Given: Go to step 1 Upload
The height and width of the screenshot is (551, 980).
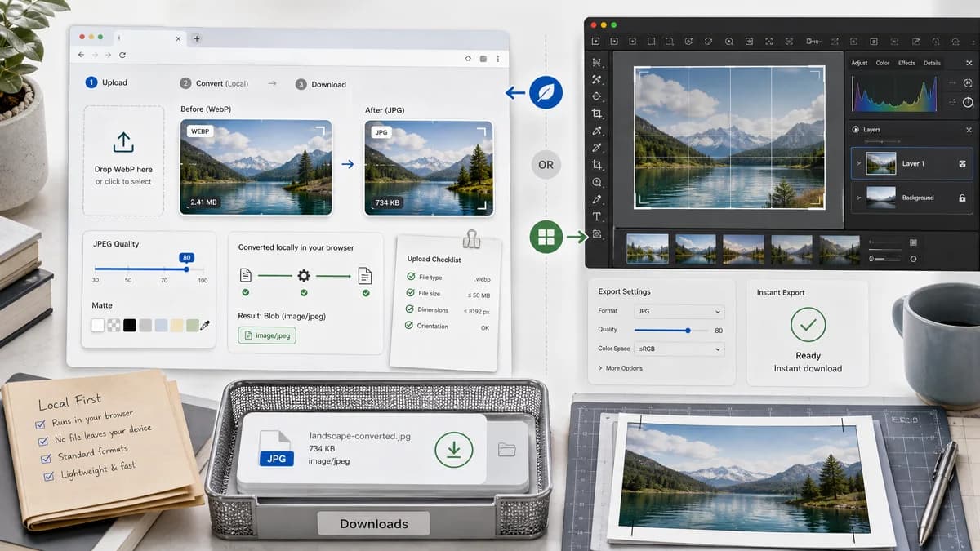Looking at the screenshot, I should 106,82.
